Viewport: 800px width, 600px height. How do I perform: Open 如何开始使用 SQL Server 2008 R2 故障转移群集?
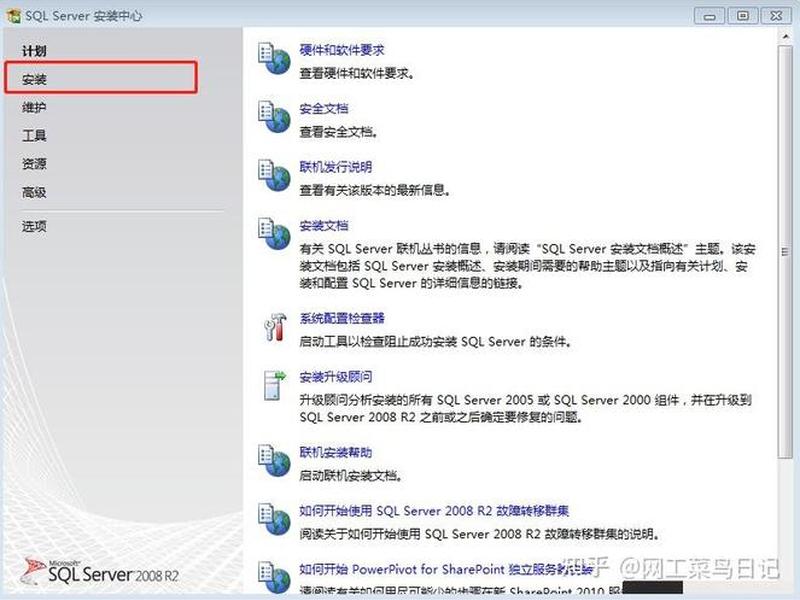[x=434, y=511]
